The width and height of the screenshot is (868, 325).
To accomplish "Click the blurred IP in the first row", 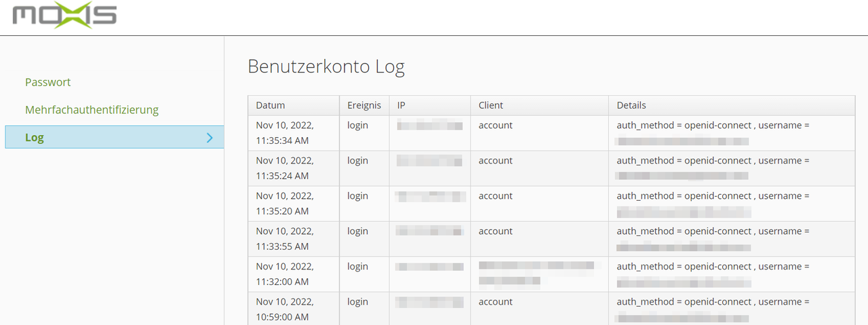I will (429, 126).
